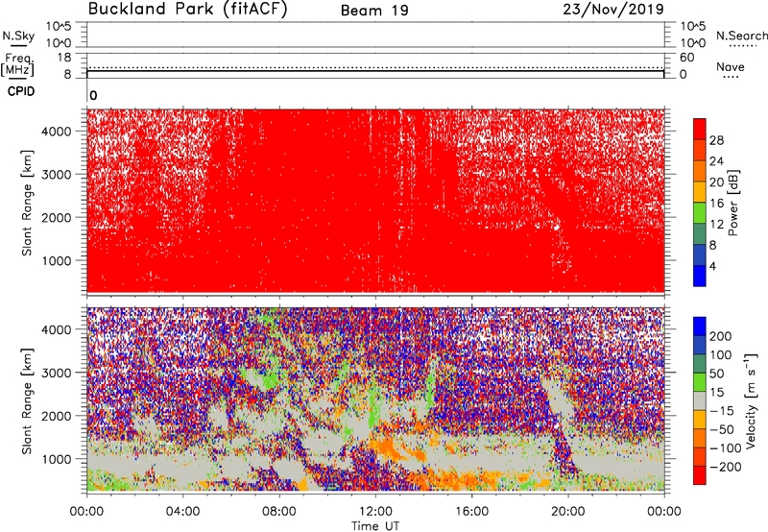Click the '08:00' time axis label
This screenshot has width=768, height=532.
[279, 512]
